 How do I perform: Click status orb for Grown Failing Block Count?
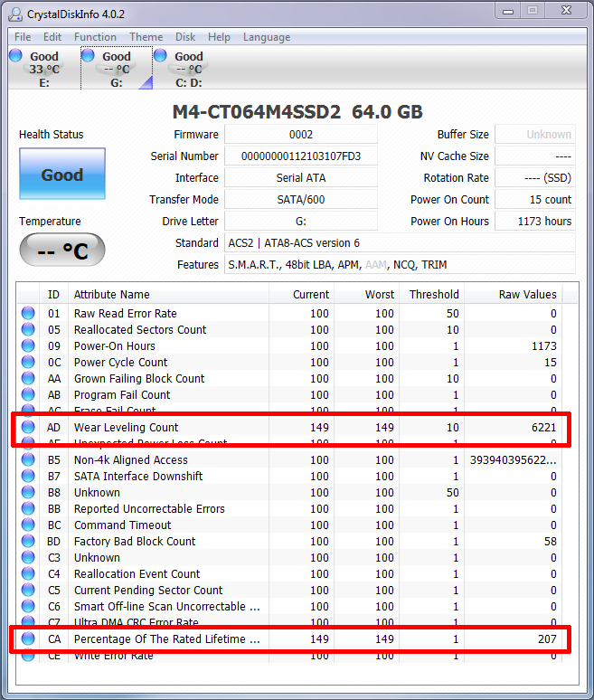(x=28, y=378)
